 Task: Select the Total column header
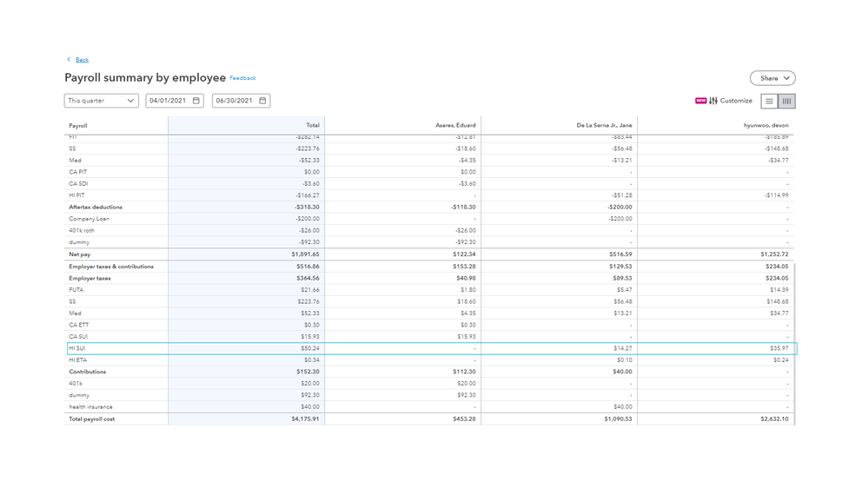tap(312, 125)
